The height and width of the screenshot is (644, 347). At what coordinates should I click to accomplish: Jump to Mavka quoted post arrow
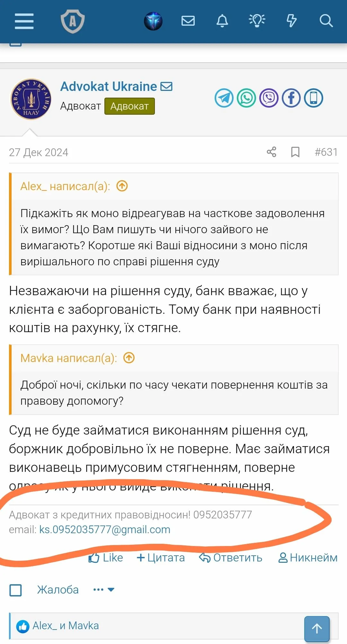129,358
